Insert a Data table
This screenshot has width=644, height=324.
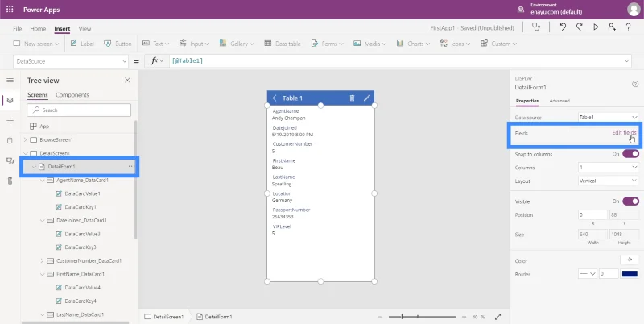tap(283, 44)
